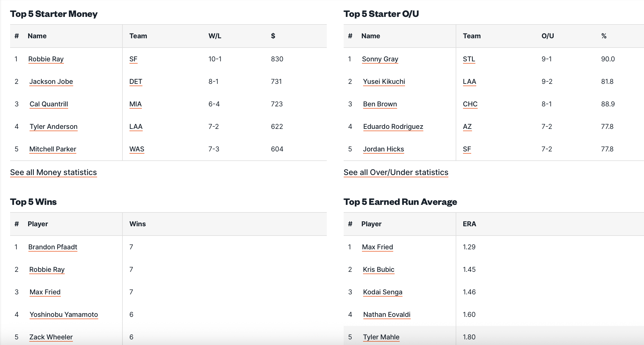644x345 pixels.
Task: Click Sonny Gray player link
Action: 380,59
